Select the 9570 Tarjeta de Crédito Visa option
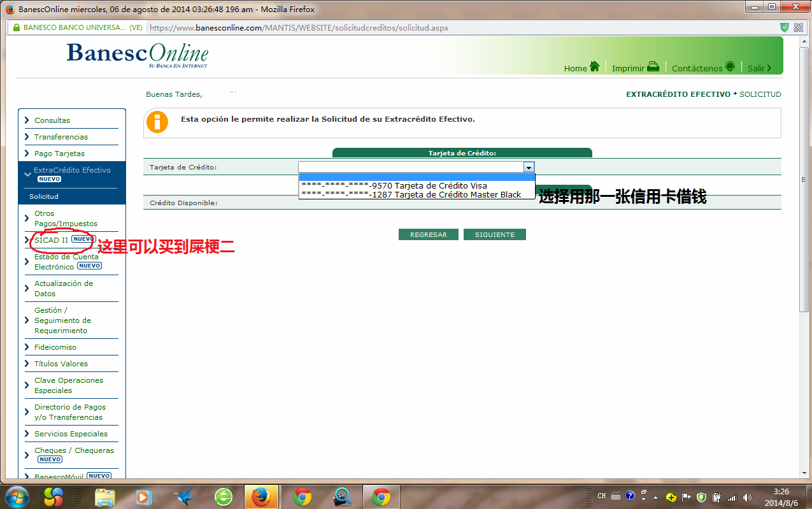Screen dimensions: 812x509 tap(417, 185)
